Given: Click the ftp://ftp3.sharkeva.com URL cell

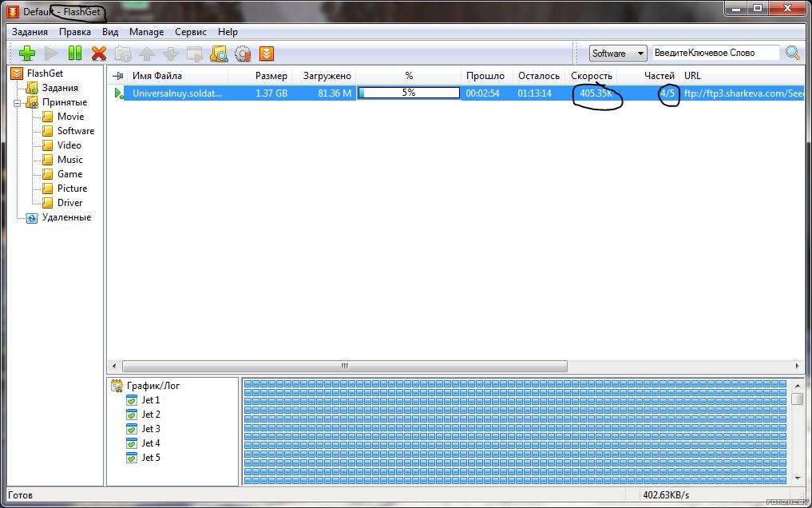Looking at the screenshot, I should click(x=743, y=93).
